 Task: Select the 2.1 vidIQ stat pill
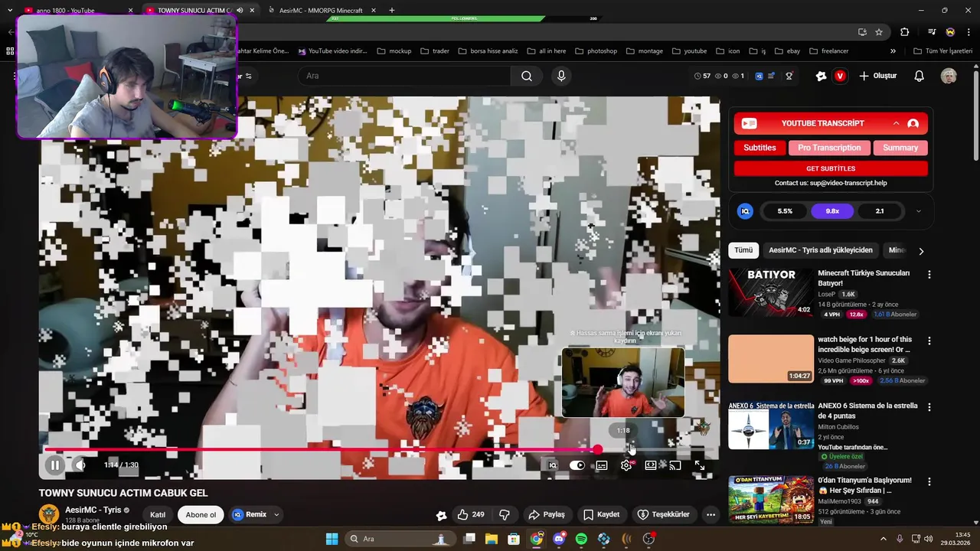click(879, 211)
